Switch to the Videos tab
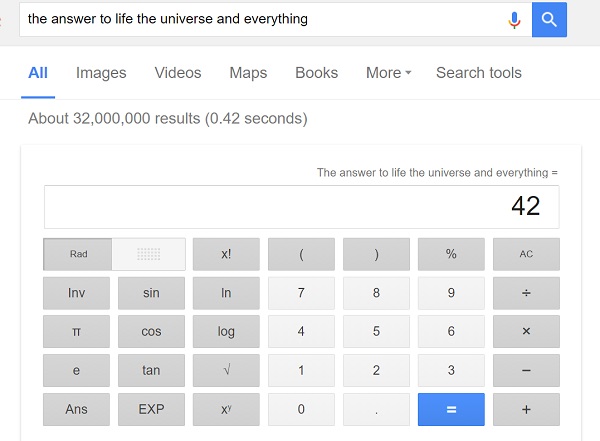 point(178,73)
